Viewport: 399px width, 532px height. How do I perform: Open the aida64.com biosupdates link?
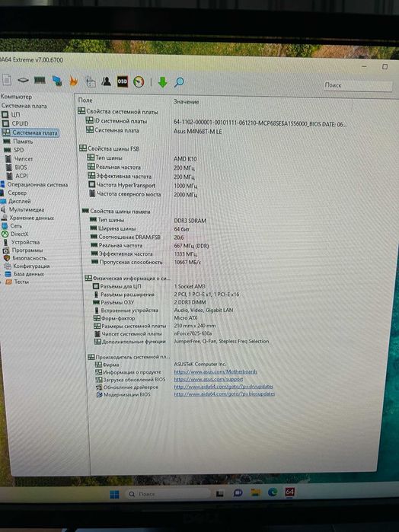[225, 394]
